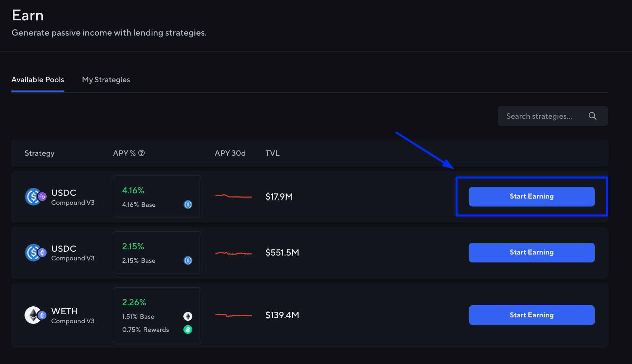Select the Available Pools tab
Viewport: 632px width, 364px height.
click(x=38, y=79)
